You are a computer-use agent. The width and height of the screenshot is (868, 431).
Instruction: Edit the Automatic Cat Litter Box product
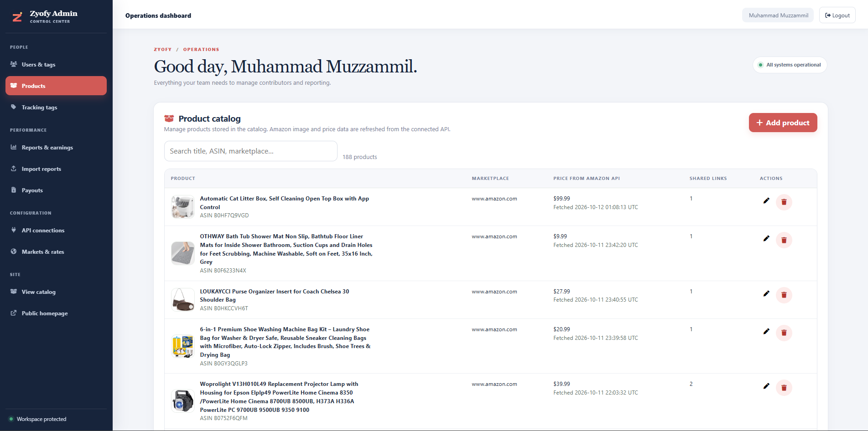pyautogui.click(x=766, y=201)
